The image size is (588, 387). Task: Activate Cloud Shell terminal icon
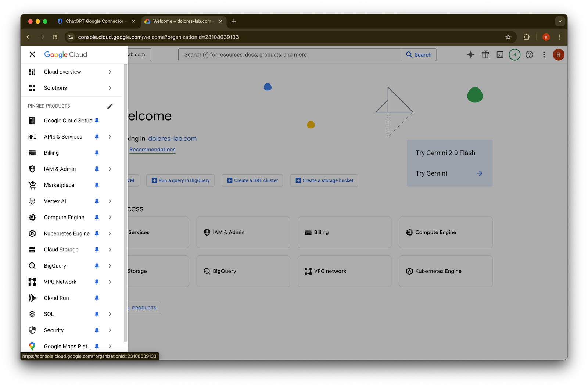coord(500,55)
